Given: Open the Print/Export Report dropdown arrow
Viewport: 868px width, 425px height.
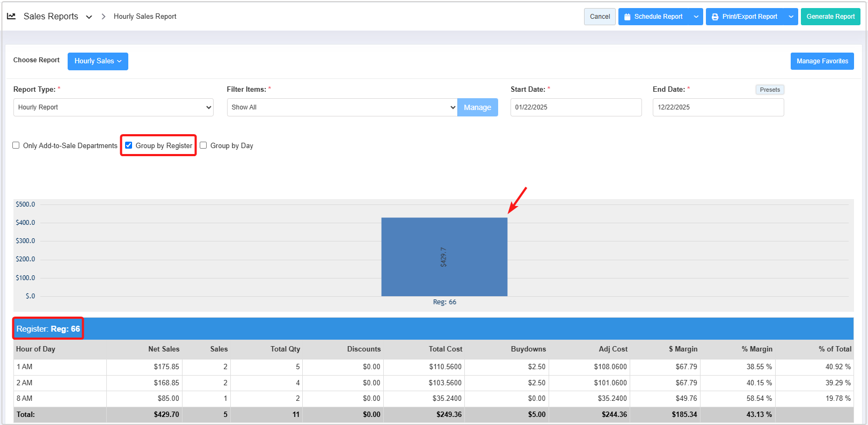Looking at the screenshot, I should pyautogui.click(x=791, y=17).
